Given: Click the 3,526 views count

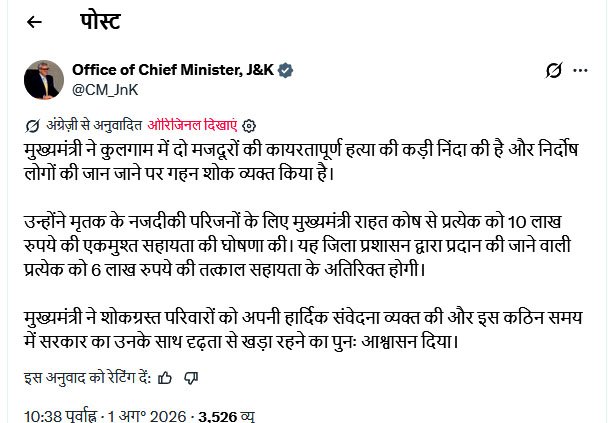Looking at the screenshot, I should (226, 417).
